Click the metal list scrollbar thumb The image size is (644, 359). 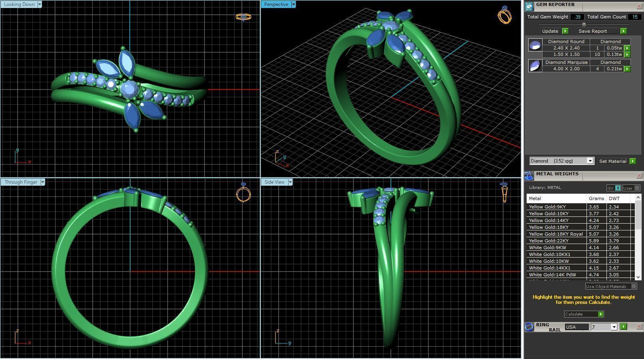click(638, 215)
